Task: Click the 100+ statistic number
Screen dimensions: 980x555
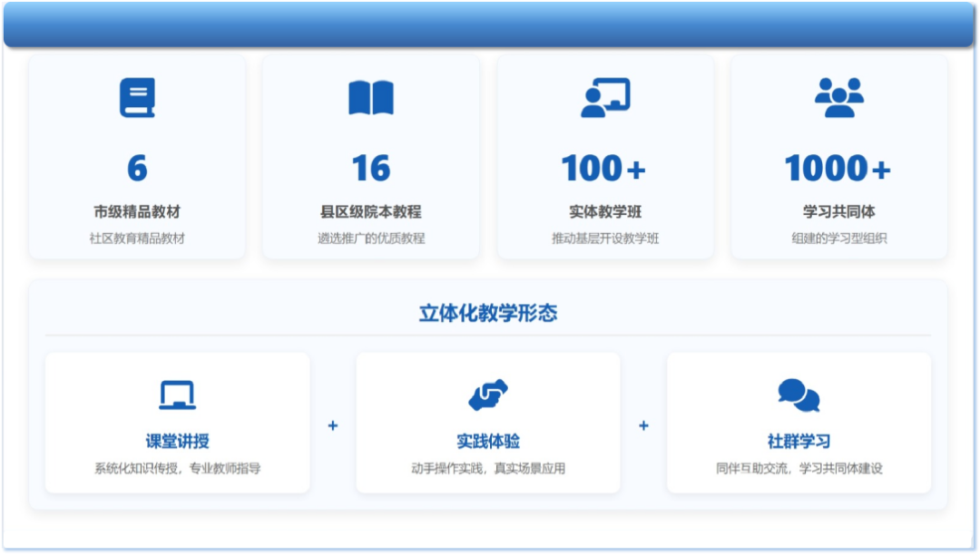Action: (x=604, y=169)
